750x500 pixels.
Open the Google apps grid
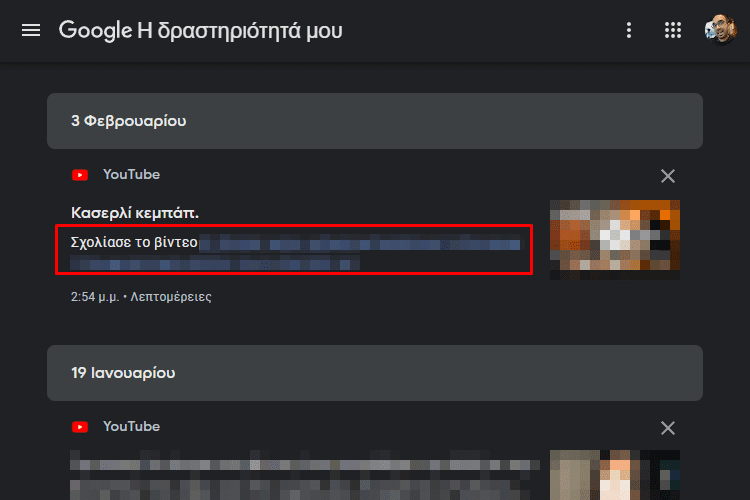click(673, 31)
